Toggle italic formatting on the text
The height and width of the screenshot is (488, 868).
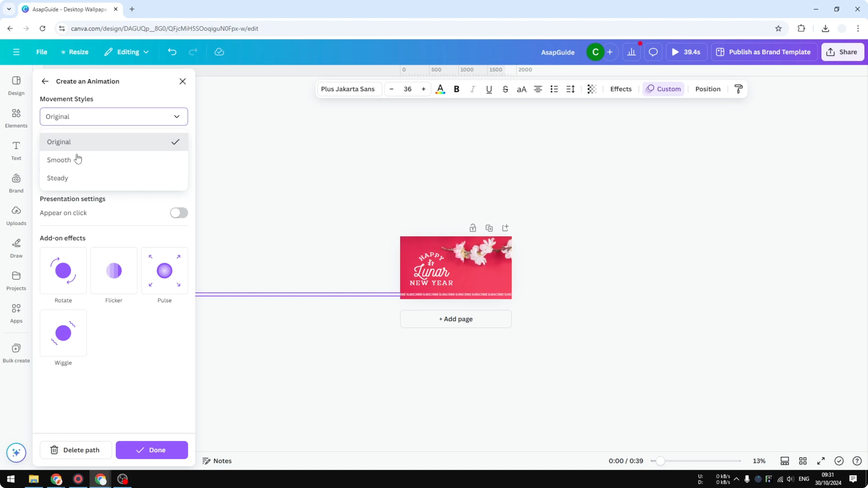pos(472,89)
